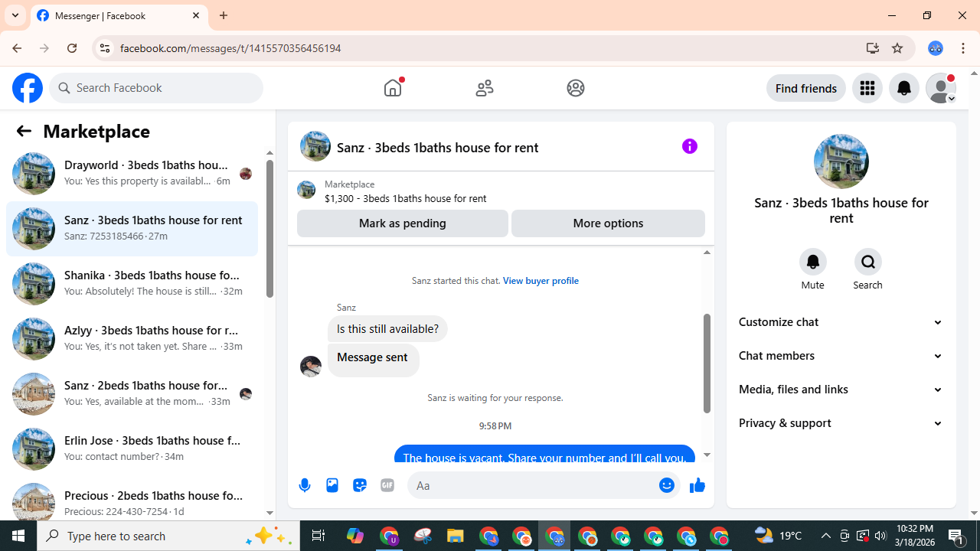Attach a photo or file

[x=332, y=485]
